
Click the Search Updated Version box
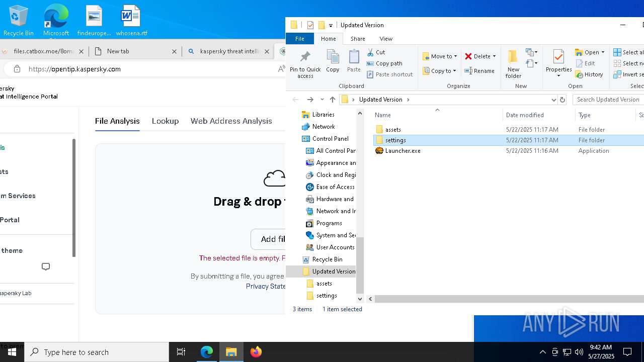tap(608, 100)
